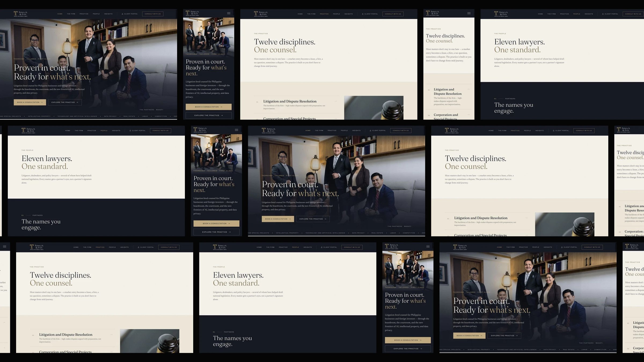Image resolution: width=644 pixels, height=362 pixels.
Task: Select INSIGHTS nav item in bottom-row desktop people mockup
Action: tap(308, 247)
